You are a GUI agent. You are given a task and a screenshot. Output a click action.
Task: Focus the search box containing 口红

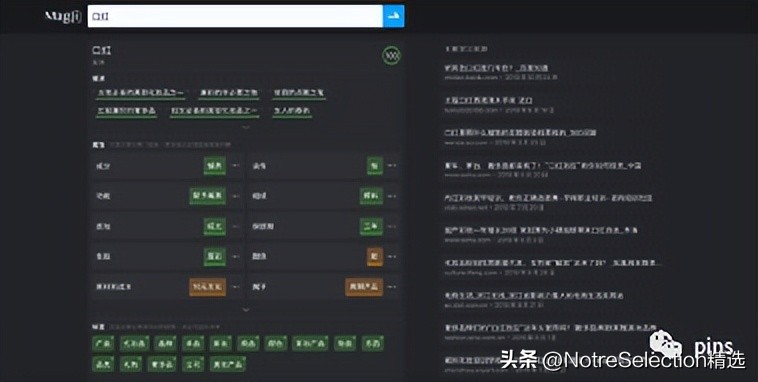(235, 16)
